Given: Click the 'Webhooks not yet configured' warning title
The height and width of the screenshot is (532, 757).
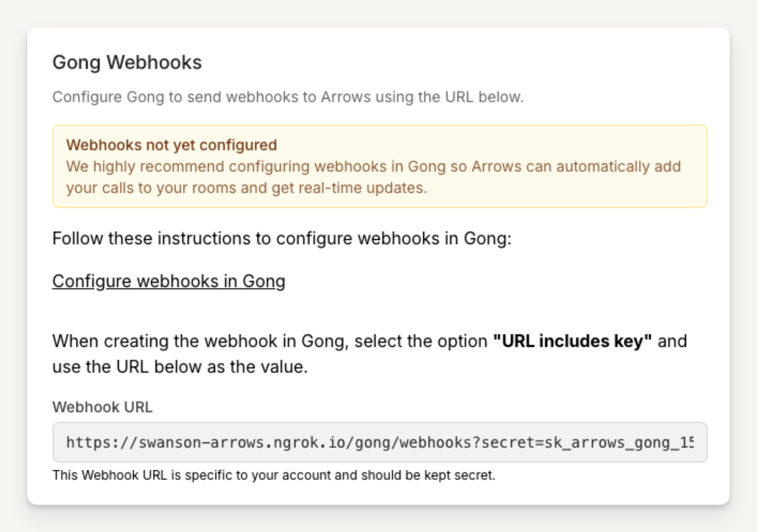Looking at the screenshot, I should (x=171, y=145).
